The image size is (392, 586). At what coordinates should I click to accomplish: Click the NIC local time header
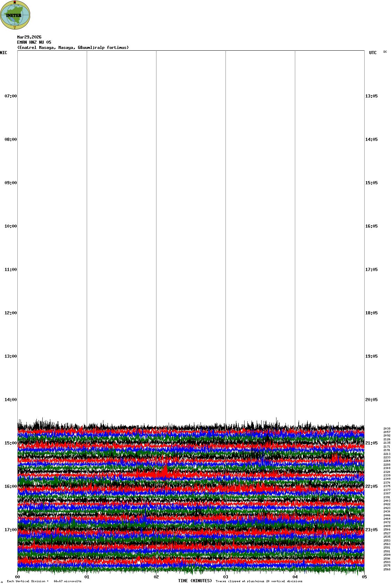click(3, 53)
